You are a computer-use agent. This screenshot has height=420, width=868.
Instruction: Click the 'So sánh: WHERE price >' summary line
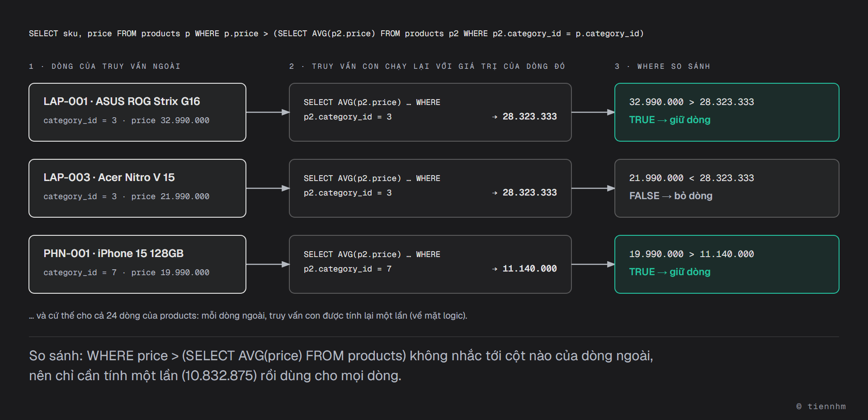coord(341,356)
